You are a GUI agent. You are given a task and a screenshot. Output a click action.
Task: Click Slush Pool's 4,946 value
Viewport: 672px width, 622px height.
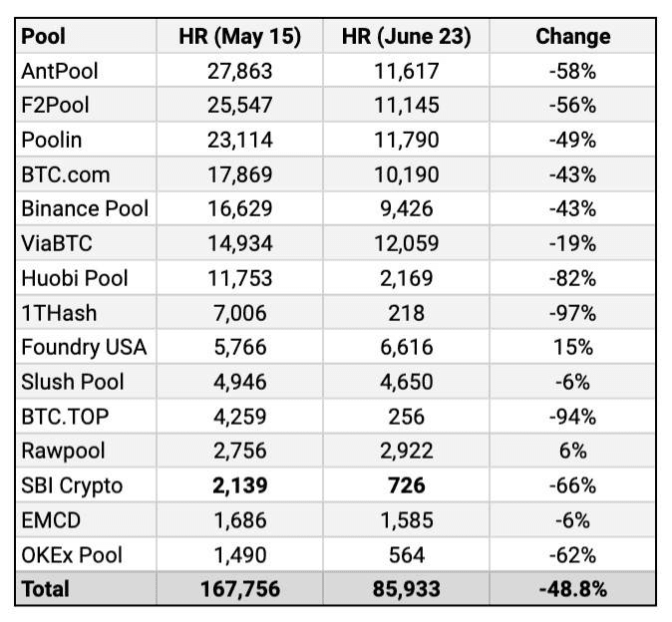[238, 382]
